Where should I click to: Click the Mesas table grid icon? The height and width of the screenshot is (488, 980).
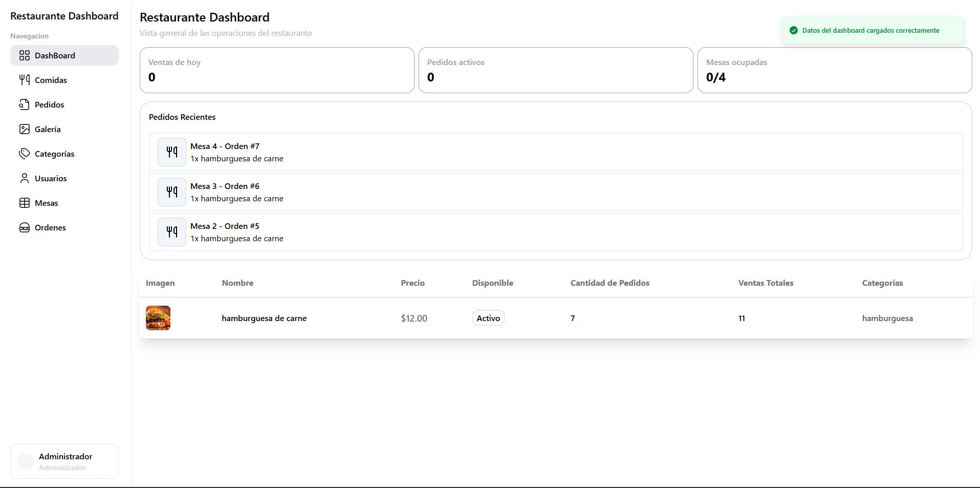25,203
